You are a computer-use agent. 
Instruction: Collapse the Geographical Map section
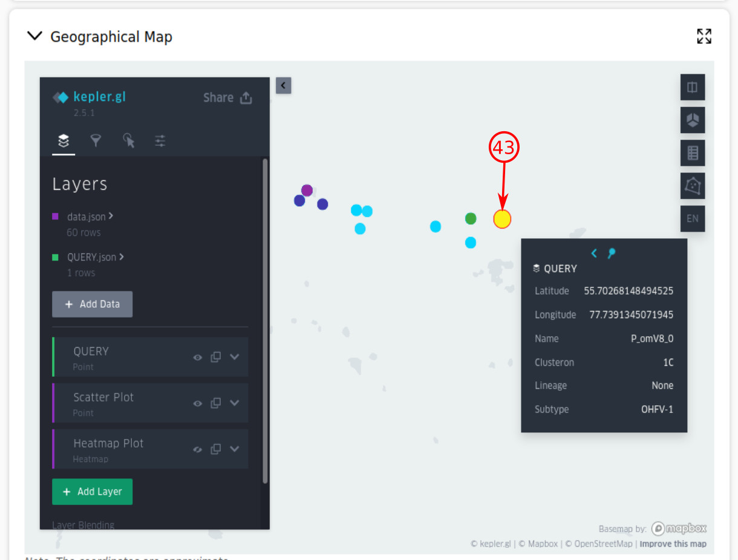click(33, 36)
